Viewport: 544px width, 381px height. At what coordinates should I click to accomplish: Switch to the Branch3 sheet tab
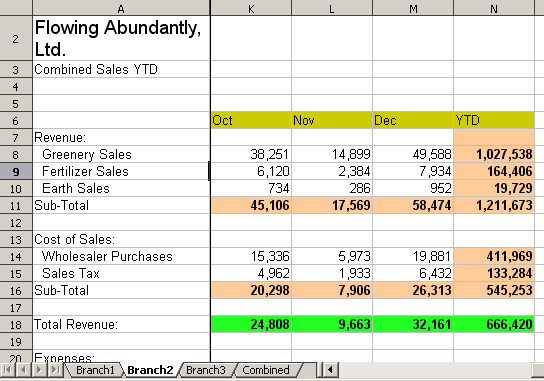(206, 370)
